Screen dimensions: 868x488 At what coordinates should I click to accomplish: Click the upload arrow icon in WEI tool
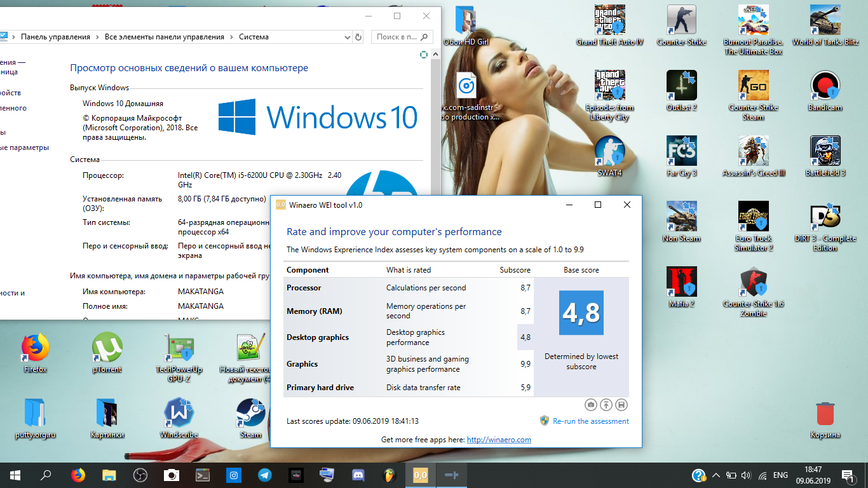point(606,405)
